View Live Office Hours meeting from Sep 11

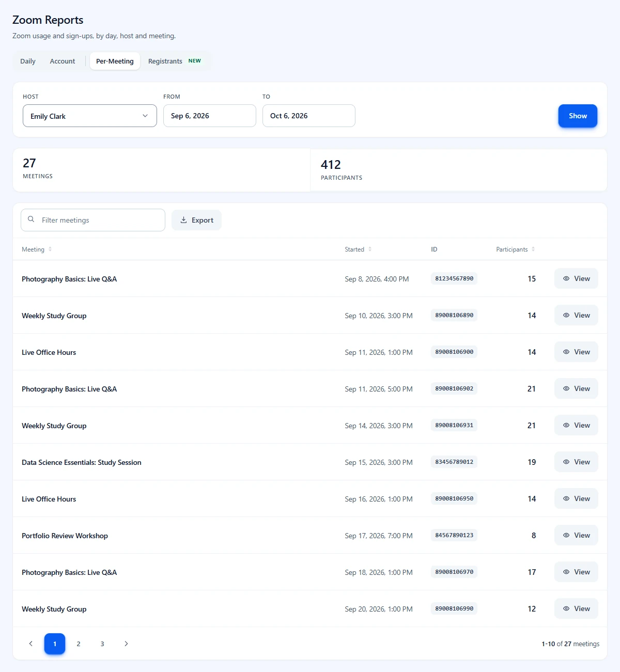(576, 352)
